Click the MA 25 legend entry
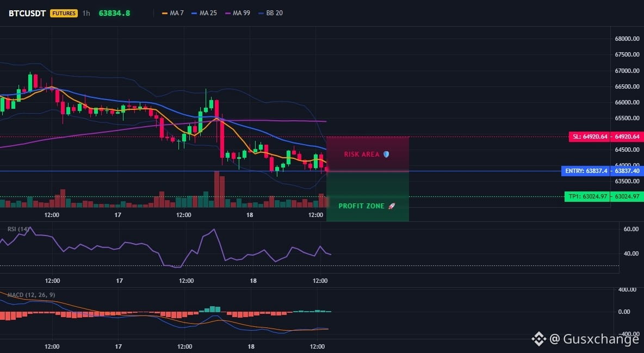 [x=204, y=13]
